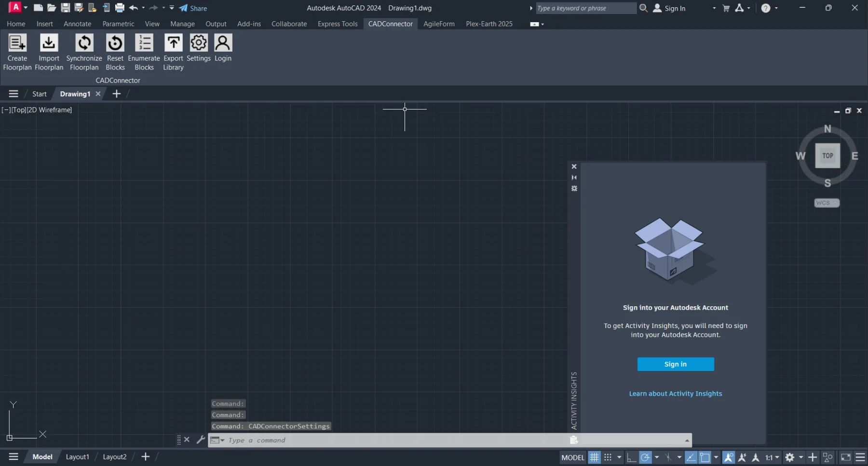Switch to the Insert ribbon tab
The height and width of the screenshot is (466, 868).
pyautogui.click(x=45, y=24)
